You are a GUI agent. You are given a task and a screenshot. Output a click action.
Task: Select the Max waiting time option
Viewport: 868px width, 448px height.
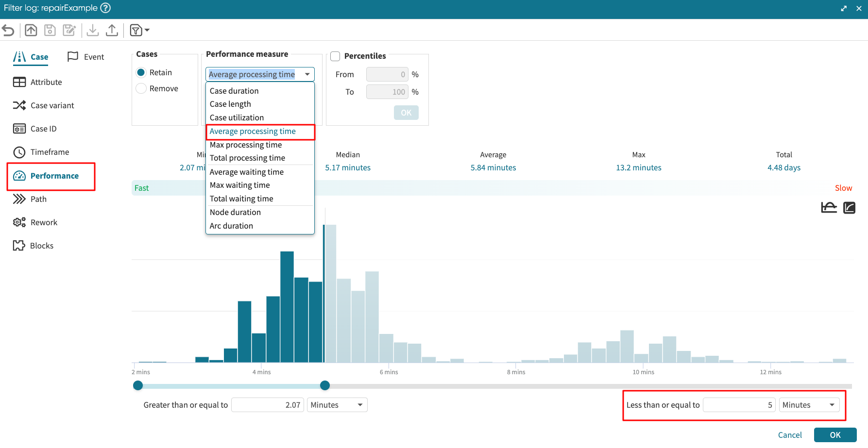pyautogui.click(x=239, y=185)
